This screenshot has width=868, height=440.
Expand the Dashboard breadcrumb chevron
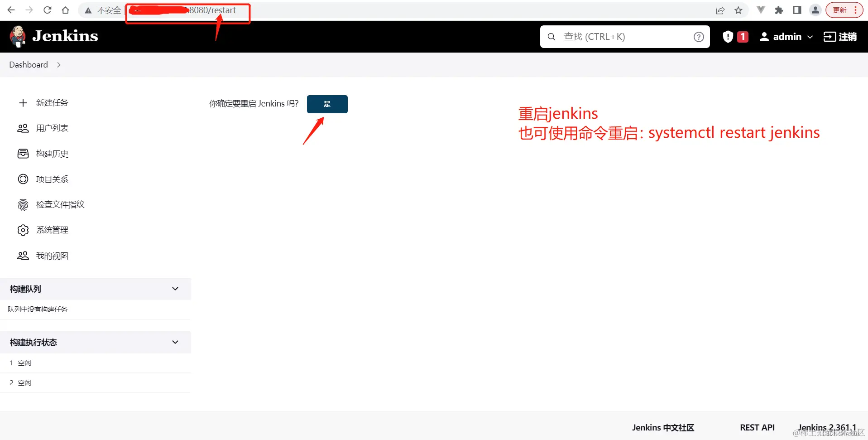pyautogui.click(x=59, y=65)
